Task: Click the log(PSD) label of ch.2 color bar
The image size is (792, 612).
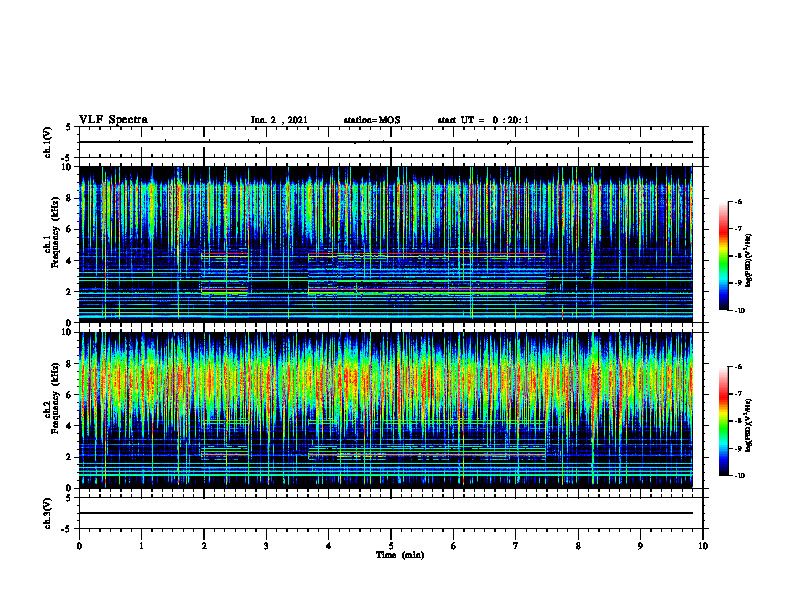Action: [749, 425]
